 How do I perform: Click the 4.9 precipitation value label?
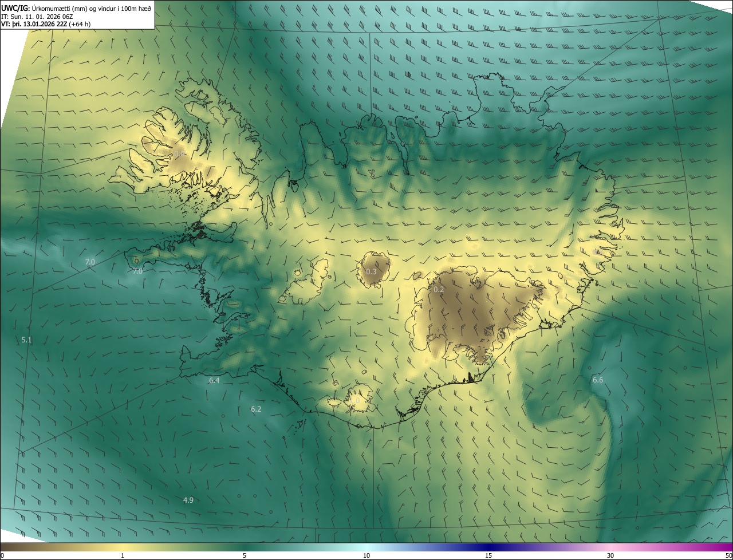click(188, 500)
